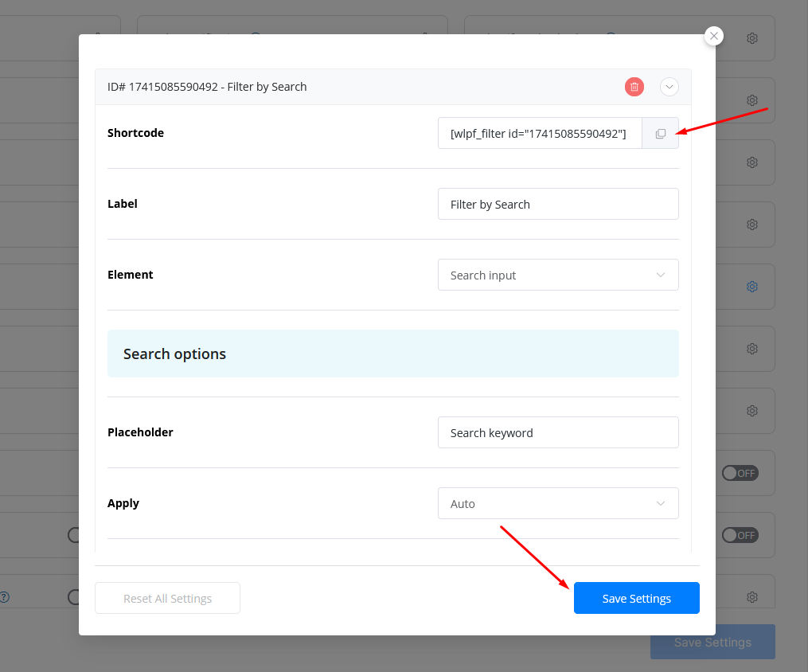The image size is (808, 672).
Task: Click the blue highlighted gear icon
Action: pyautogui.click(x=751, y=287)
